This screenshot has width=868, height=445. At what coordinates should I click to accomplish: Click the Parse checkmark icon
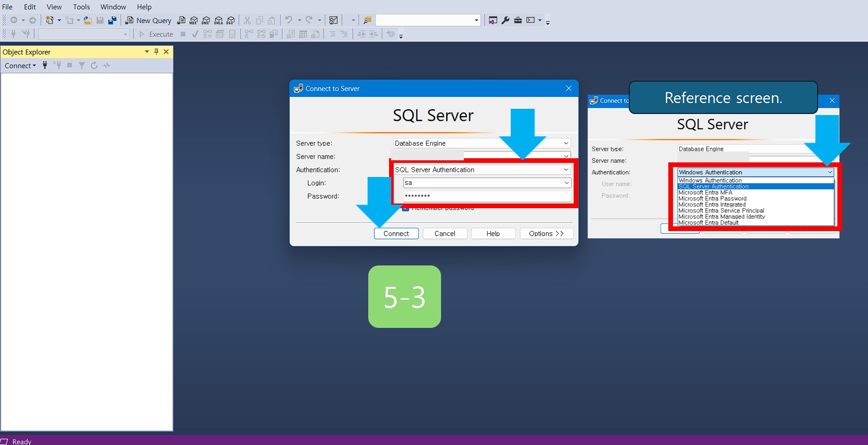[x=195, y=34]
